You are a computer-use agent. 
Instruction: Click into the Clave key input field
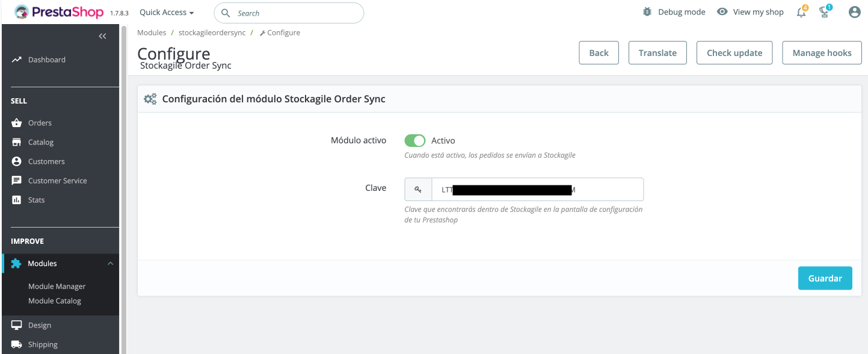click(x=538, y=189)
